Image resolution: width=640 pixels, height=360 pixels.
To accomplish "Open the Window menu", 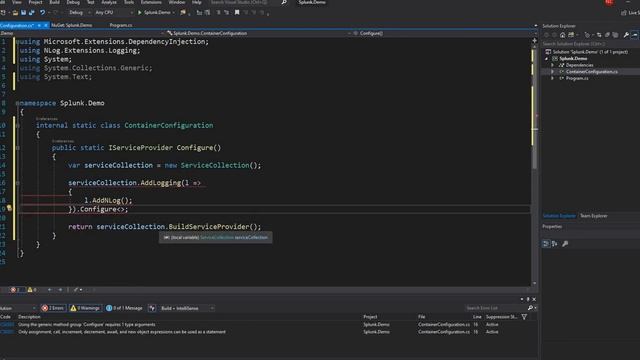I will pos(177,2).
